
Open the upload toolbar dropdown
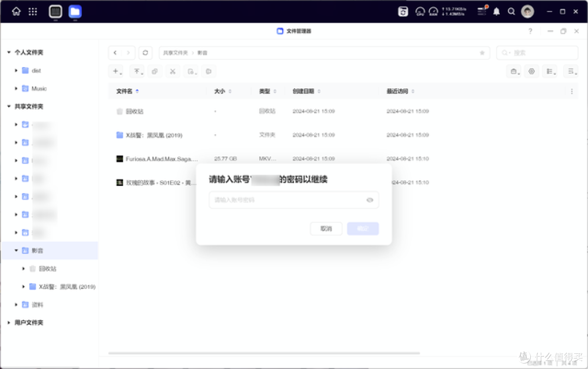coord(138,71)
